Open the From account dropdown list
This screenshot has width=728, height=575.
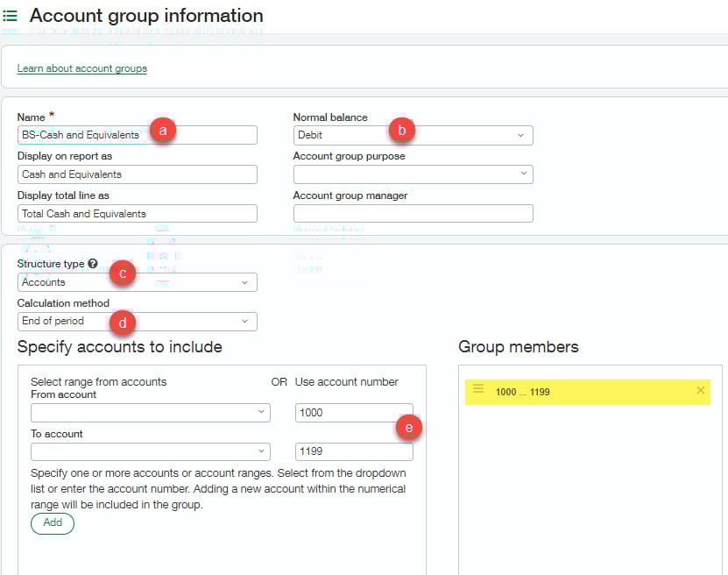149,412
